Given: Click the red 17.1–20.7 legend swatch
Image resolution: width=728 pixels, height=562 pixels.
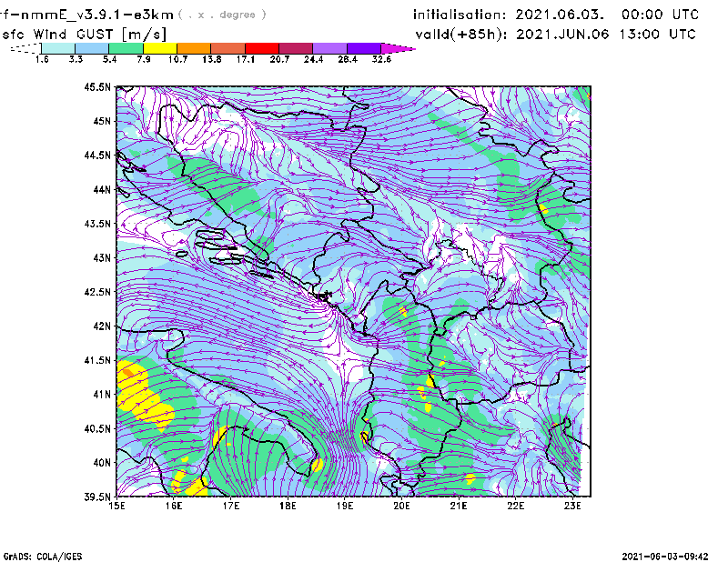Looking at the screenshot, I should click(x=262, y=48).
